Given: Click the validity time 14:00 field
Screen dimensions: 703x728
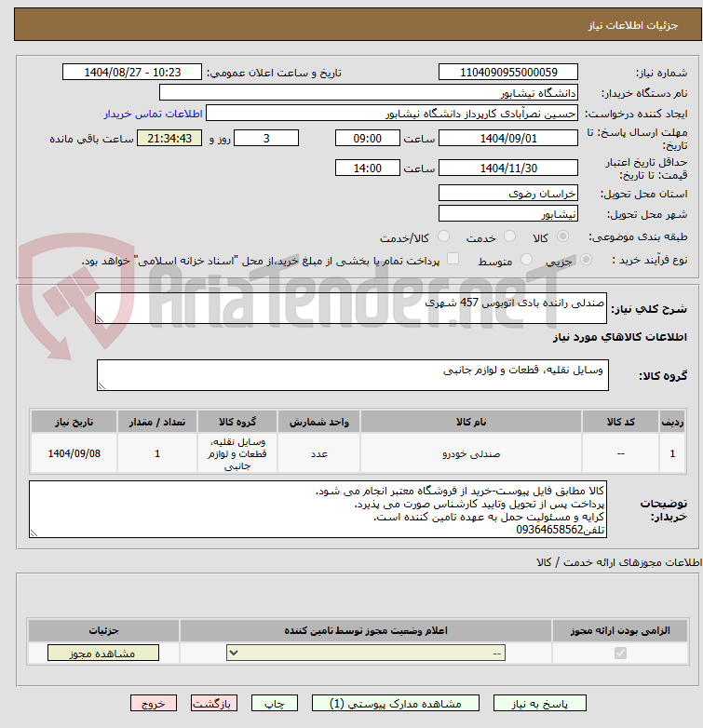Looking at the screenshot, I should tap(367, 169).
